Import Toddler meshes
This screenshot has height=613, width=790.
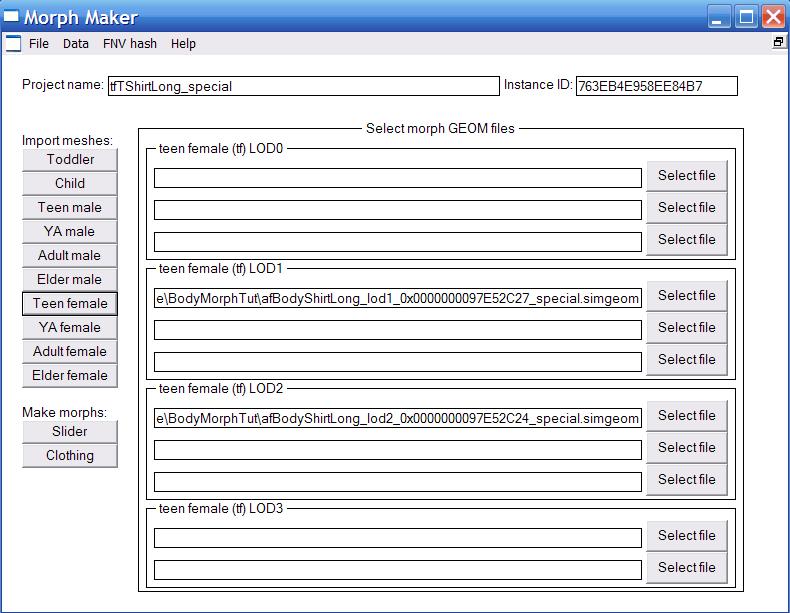pyautogui.click(x=70, y=160)
